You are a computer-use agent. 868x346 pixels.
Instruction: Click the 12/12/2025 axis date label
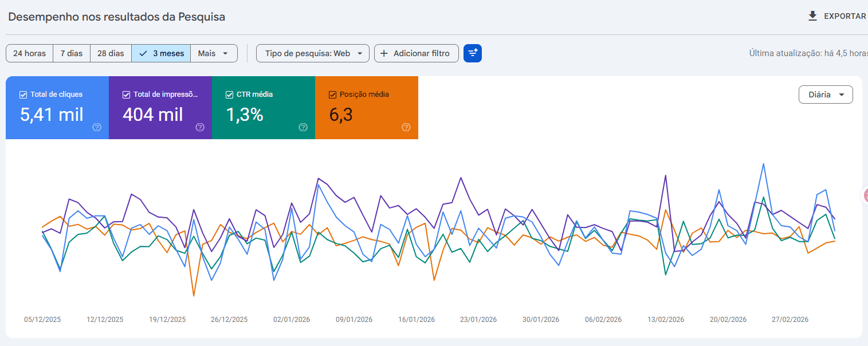(105, 320)
